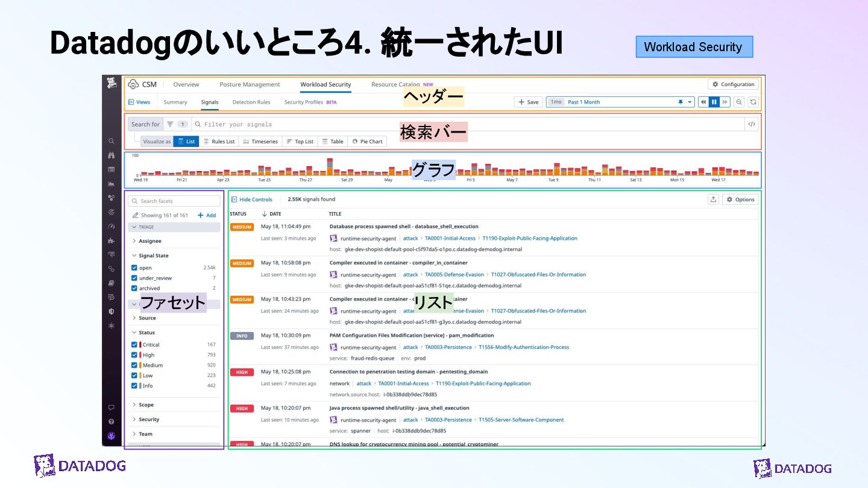Screen dimensions: 868x488
Task: Click the CSM cloud icon in the header
Action: [x=133, y=84]
